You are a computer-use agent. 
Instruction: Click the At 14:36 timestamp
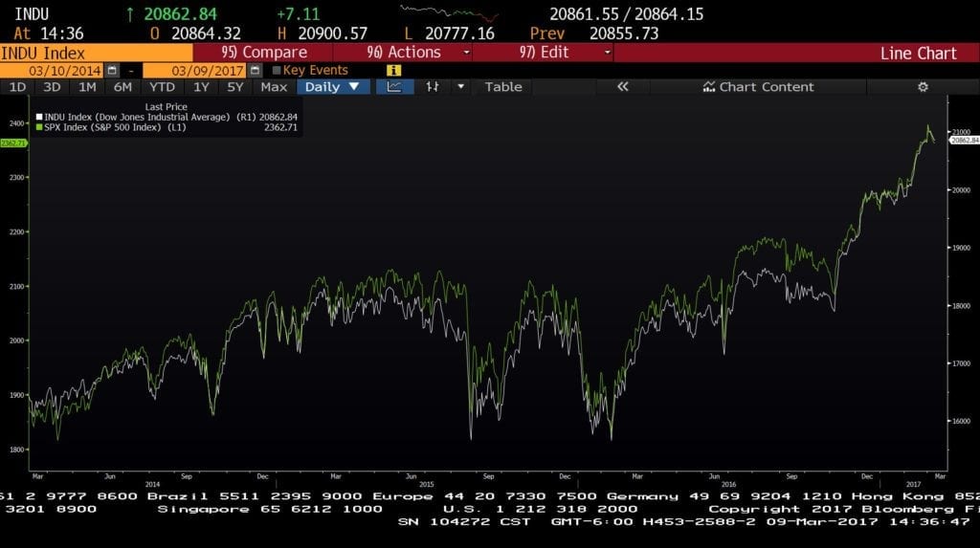(x=48, y=33)
